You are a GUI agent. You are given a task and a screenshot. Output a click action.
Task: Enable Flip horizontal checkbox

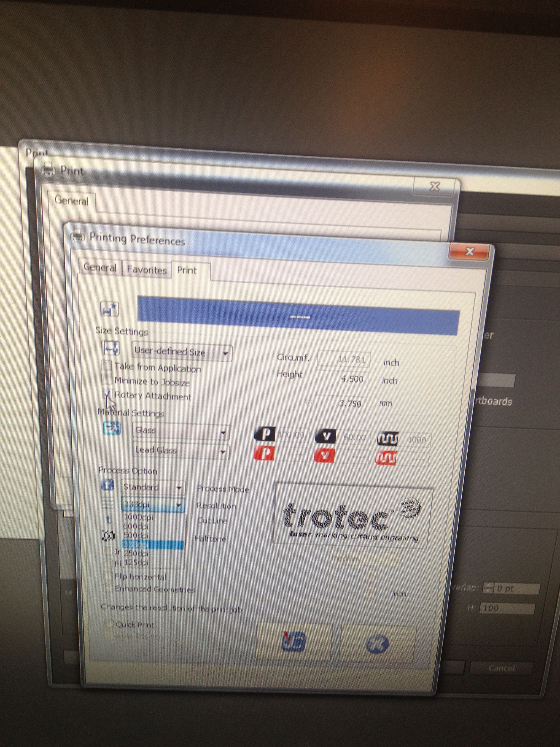108,576
